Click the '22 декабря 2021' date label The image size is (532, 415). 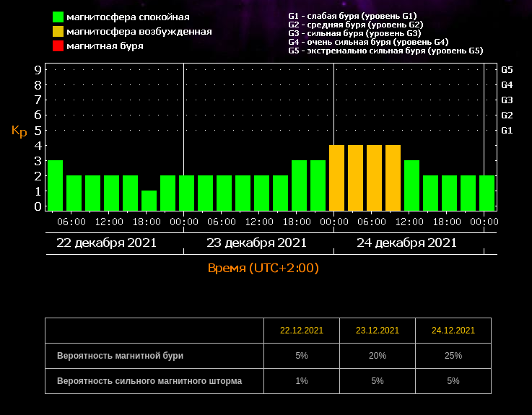107,243
